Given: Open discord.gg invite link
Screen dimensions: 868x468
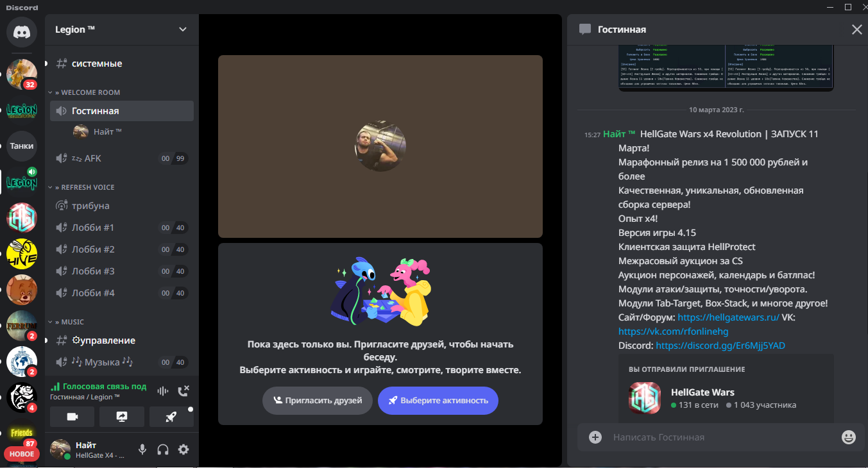Looking at the screenshot, I should pos(720,346).
